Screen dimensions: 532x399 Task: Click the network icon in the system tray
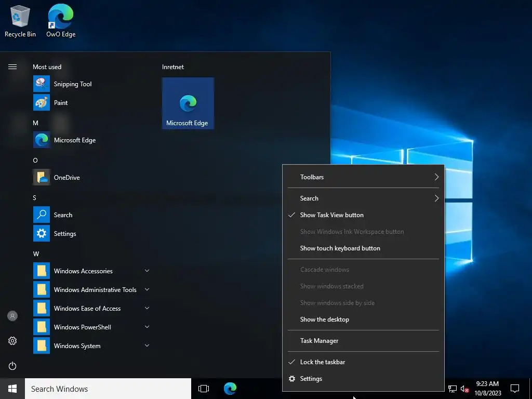pos(453,389)
